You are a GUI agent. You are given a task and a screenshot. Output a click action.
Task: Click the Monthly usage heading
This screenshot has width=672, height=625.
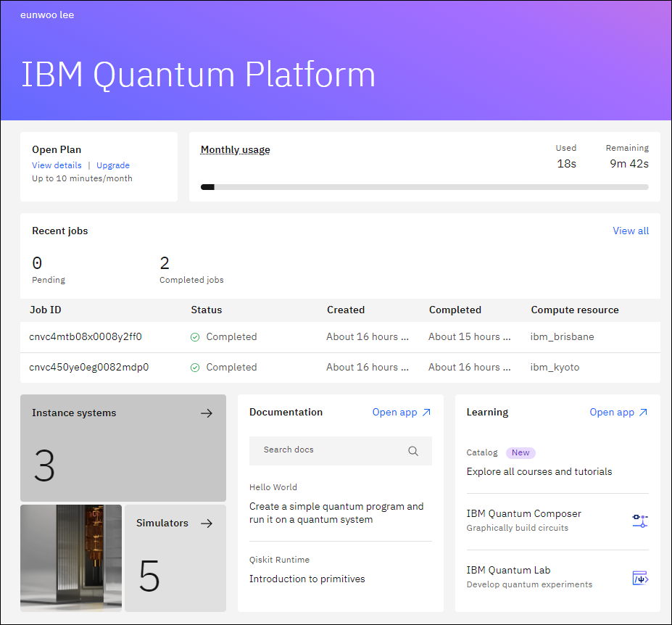236,149
